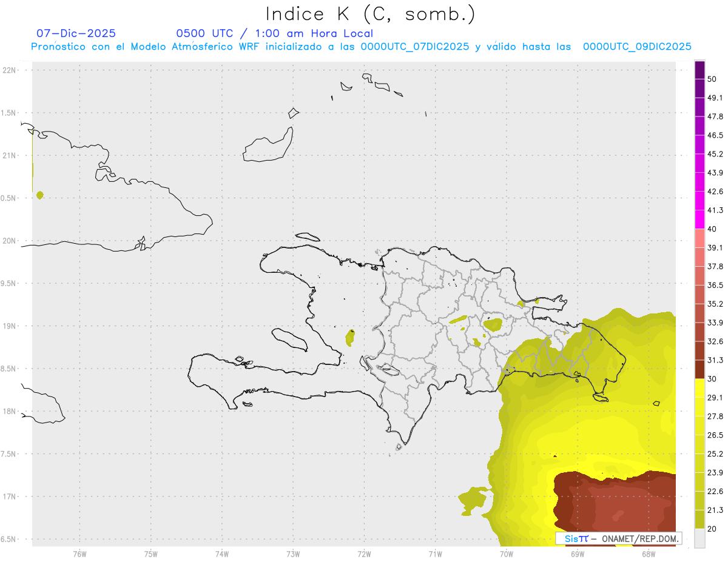Click the color scale label "41.3"

click(715, 210)
